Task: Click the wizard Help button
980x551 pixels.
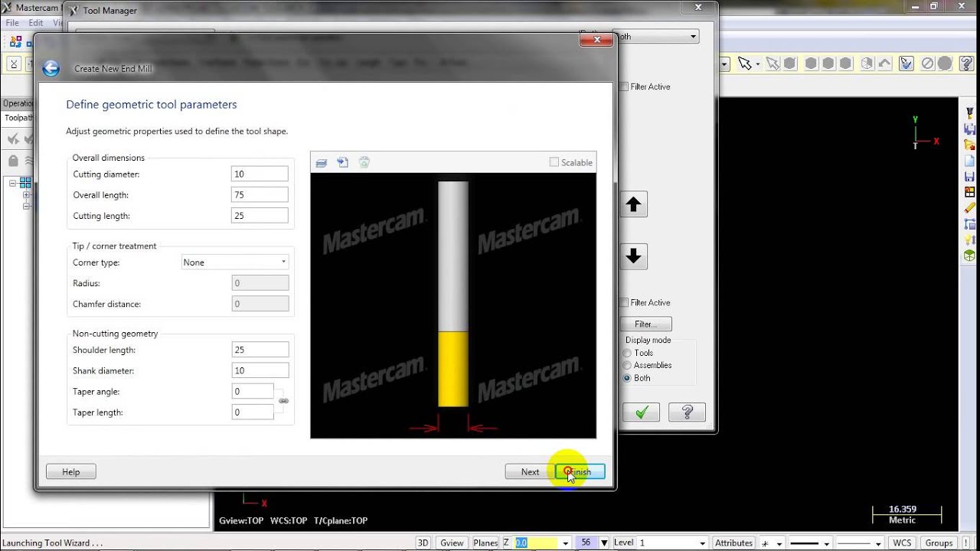Action: (x=70, y=471)
